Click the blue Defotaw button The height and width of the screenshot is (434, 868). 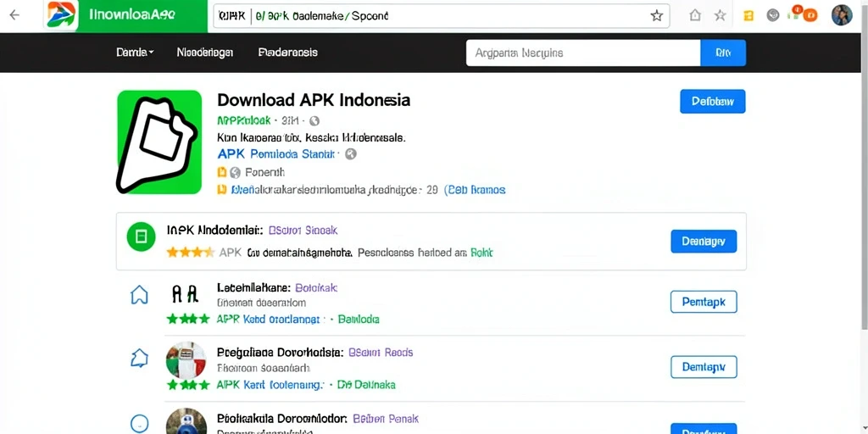tap(712, 102)
